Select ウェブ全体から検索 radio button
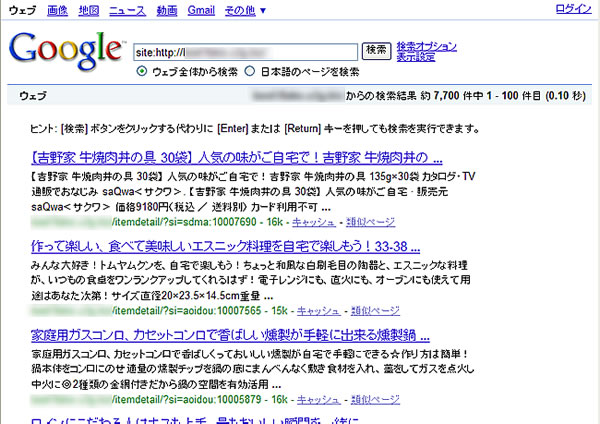 (142, 71)
